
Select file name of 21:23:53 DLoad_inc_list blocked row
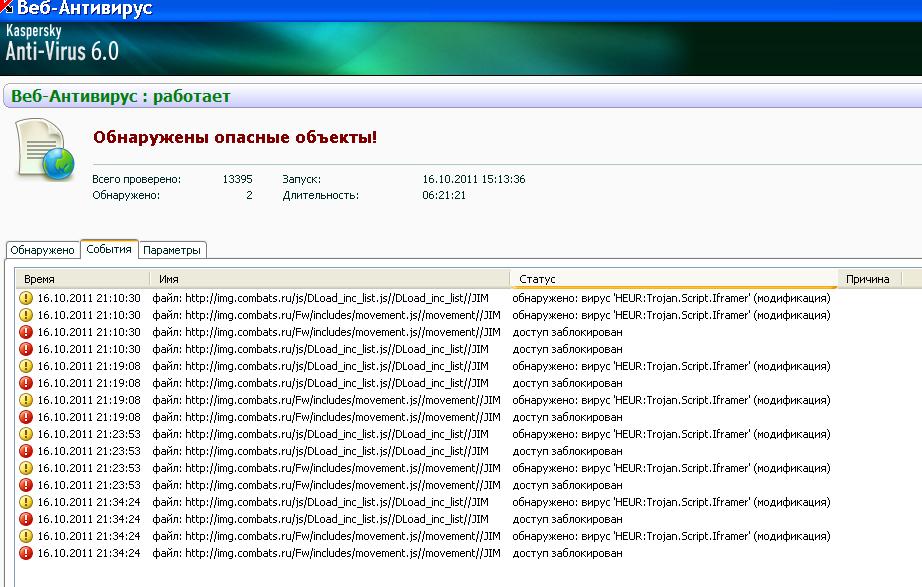pyautogui.click(x=320, y=452)
